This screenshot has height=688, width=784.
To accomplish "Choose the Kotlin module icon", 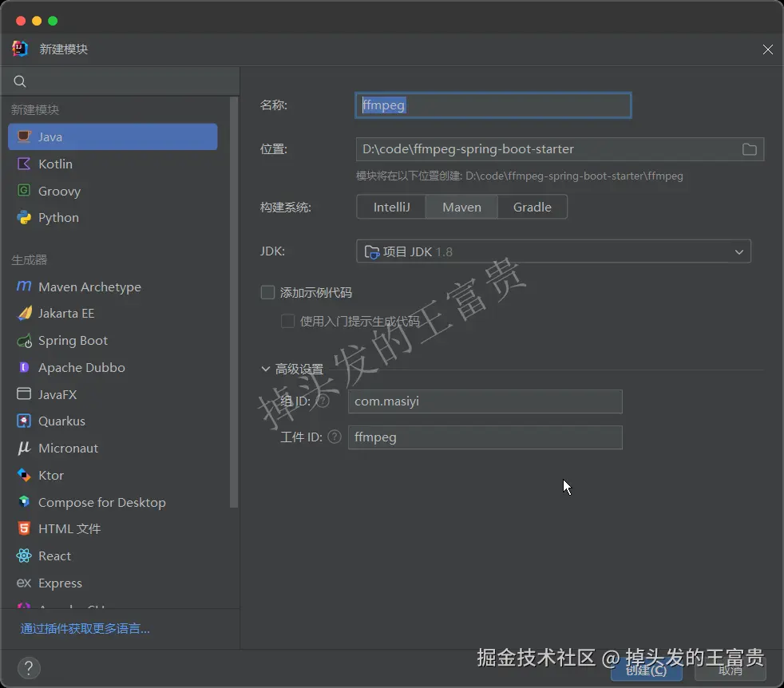I will (23, 164).
